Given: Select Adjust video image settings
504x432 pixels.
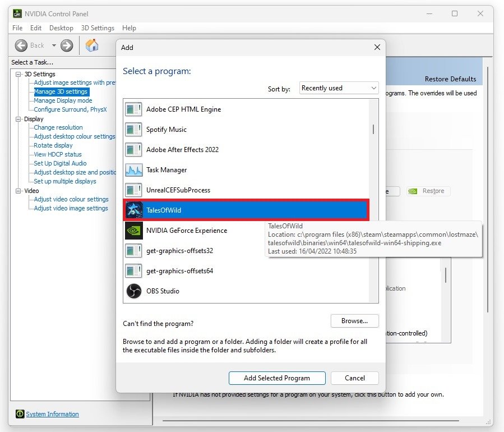Looking at the screenshot, I should pos(71,209).
